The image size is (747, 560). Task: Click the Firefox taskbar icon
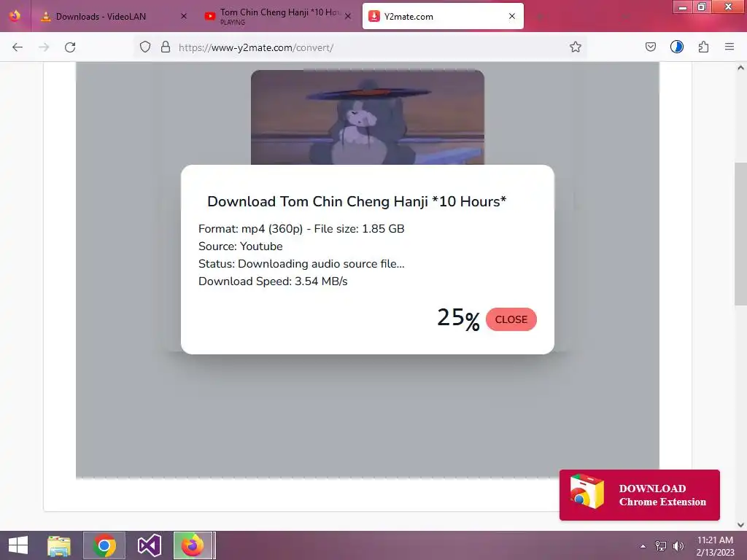(193, 545)
